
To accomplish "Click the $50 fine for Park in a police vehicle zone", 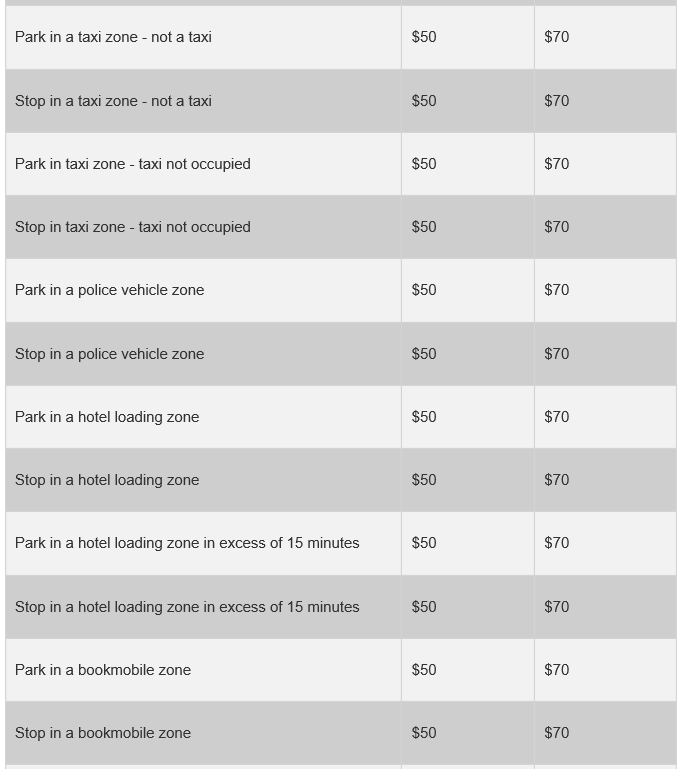I will click(x=424, y=290).
